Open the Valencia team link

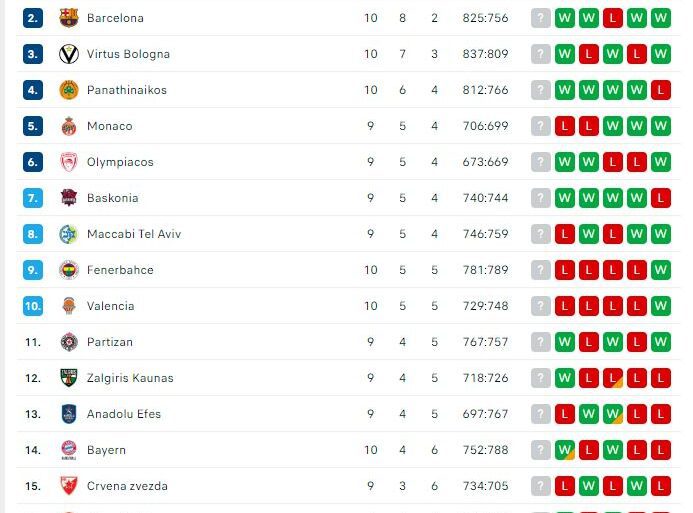[x=110, y=306]
